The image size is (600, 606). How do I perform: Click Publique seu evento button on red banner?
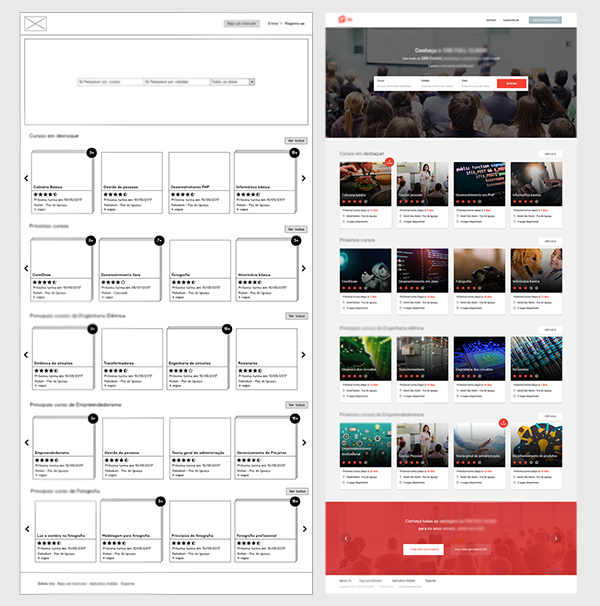(423, 549)
